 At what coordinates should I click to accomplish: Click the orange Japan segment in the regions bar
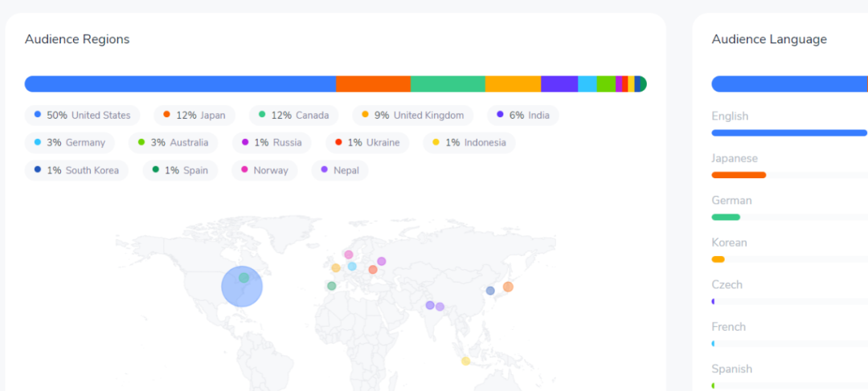(373, 84)
